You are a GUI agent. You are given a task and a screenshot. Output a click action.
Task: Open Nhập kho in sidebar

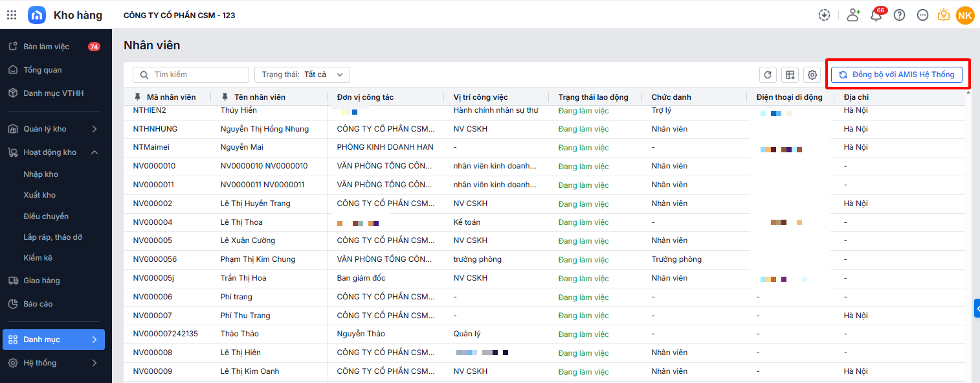click(41, 174)
